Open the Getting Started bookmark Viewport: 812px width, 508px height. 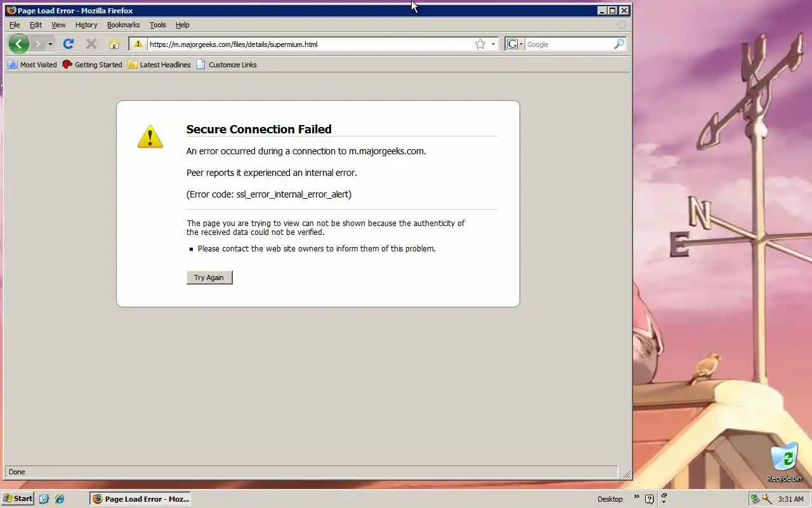point(92,64)
